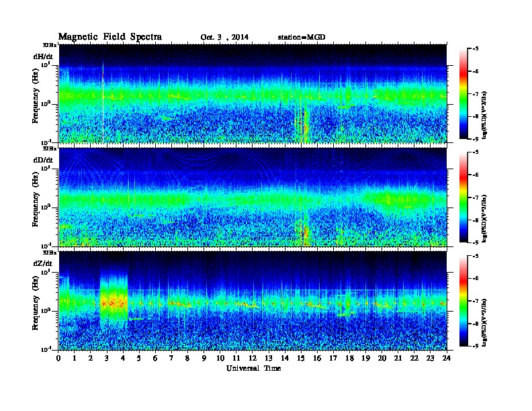Image resolution: width=532 pixels, height=411 pixels.
Task: Click the log(PSD) label beside dH/dt color bar
Action: 484,115
